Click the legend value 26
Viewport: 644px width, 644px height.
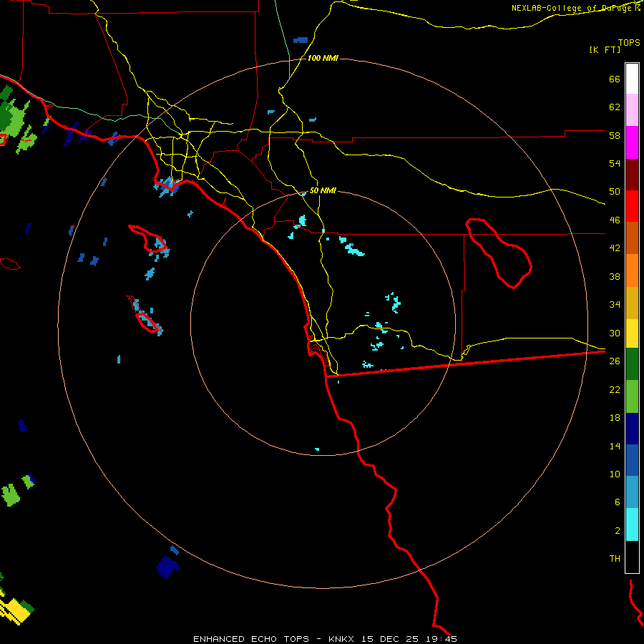[615, 361]
